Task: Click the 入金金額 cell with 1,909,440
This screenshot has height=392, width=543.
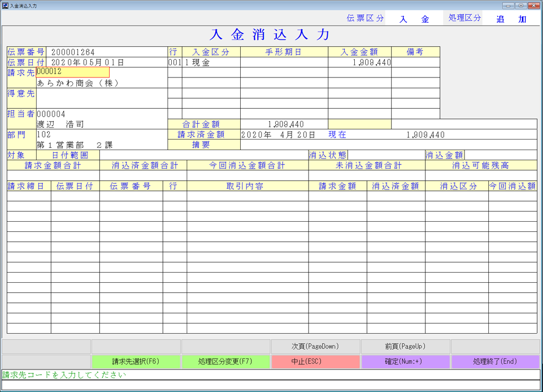Action: pos(360,63)
